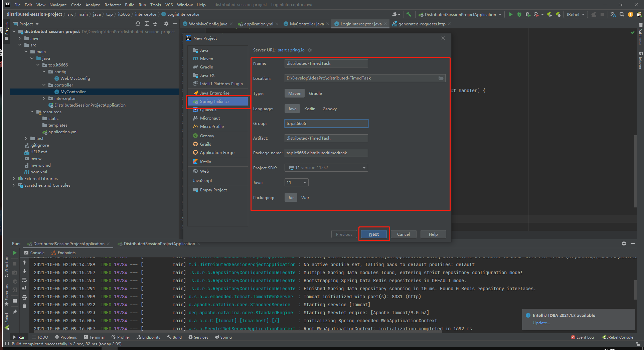Click Update link in IDEA notification
The width and height of the screenshot is (644, 350).
tap(541, 323)
